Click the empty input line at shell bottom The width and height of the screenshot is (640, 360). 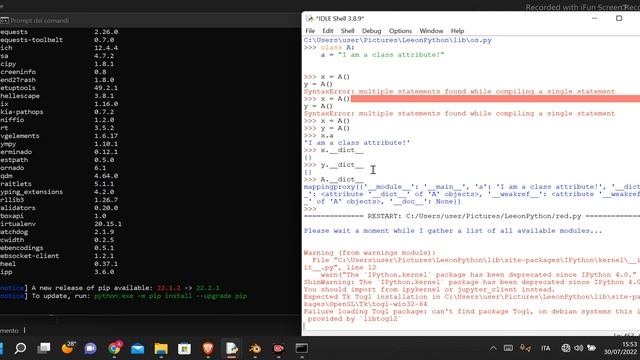[471, 326]
